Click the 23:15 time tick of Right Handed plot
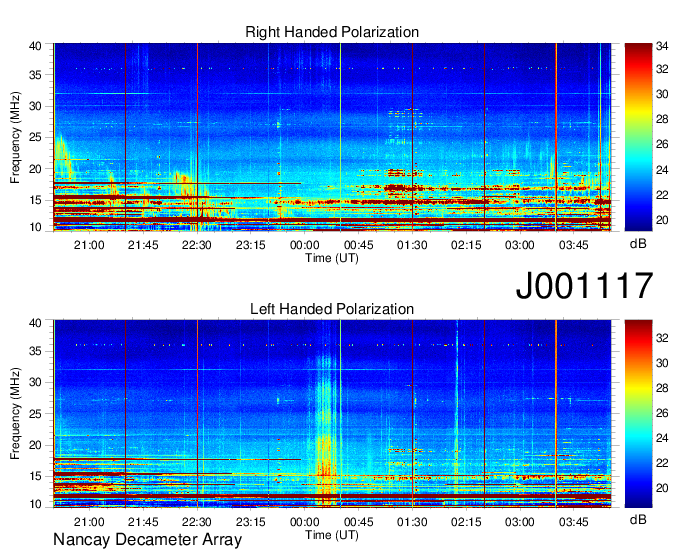This screenshot has height=552, width=680. pos(251,245)
